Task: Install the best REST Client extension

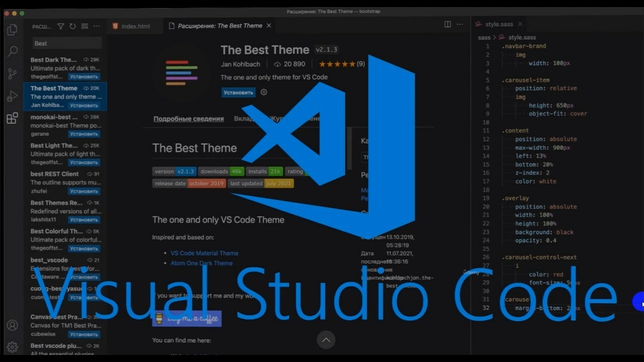Action: click(x=84, y=191)
